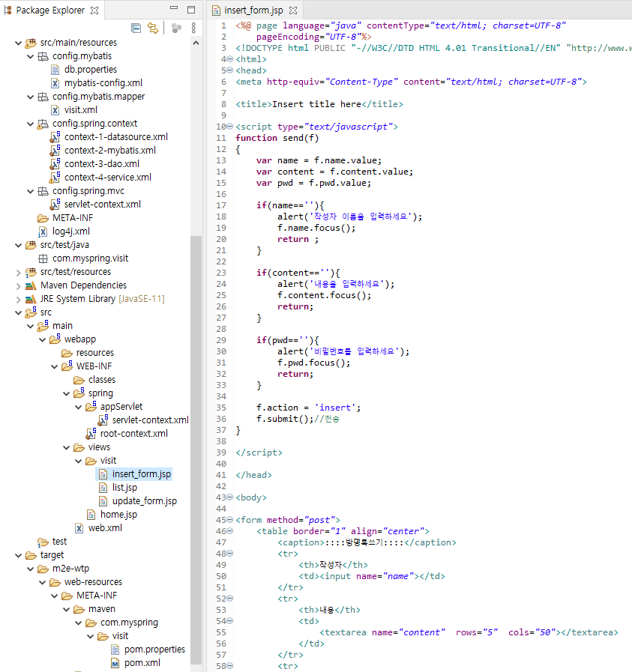This screenshot has height=672, width=632.
Task: Fold the table tag at line 46
Action: [x=230, y=531]
